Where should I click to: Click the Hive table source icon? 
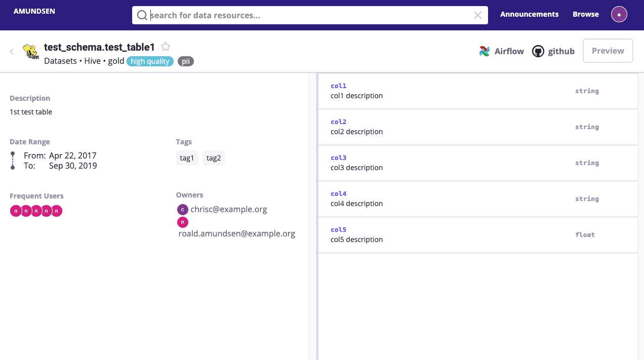tap(29, 52)
